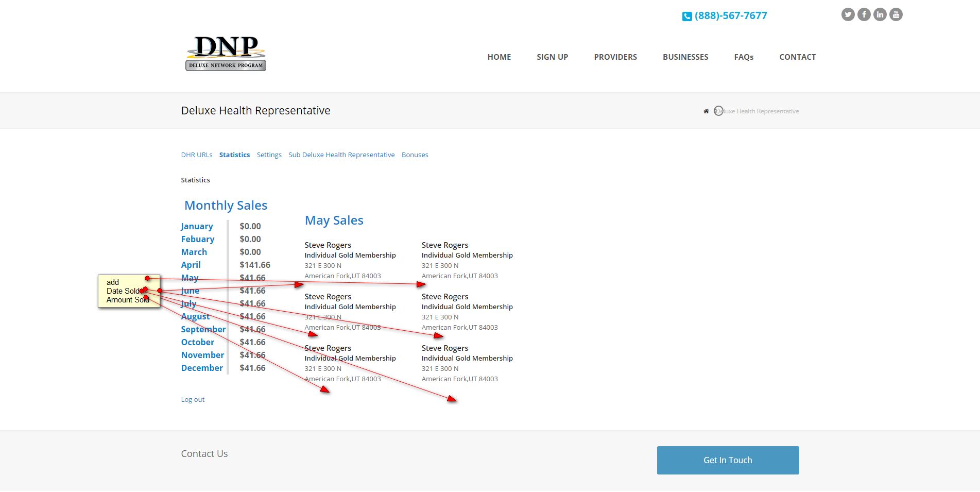Click the DNP Deluxe Network Program logo
The image size is (980, 492).
[226, 54]
